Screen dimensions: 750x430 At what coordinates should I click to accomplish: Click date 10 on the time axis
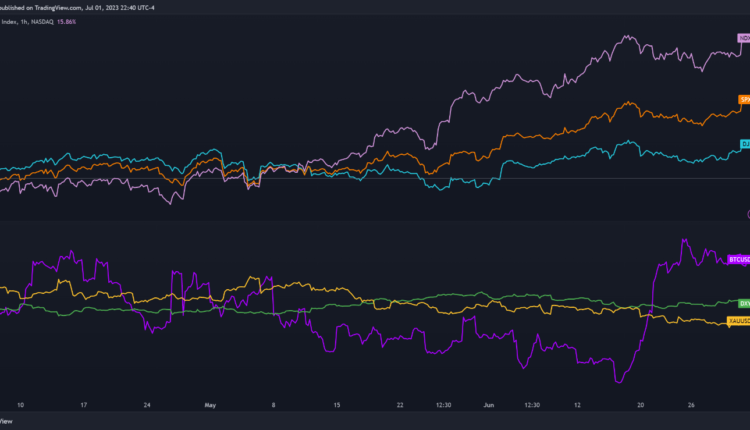[22, 406]
